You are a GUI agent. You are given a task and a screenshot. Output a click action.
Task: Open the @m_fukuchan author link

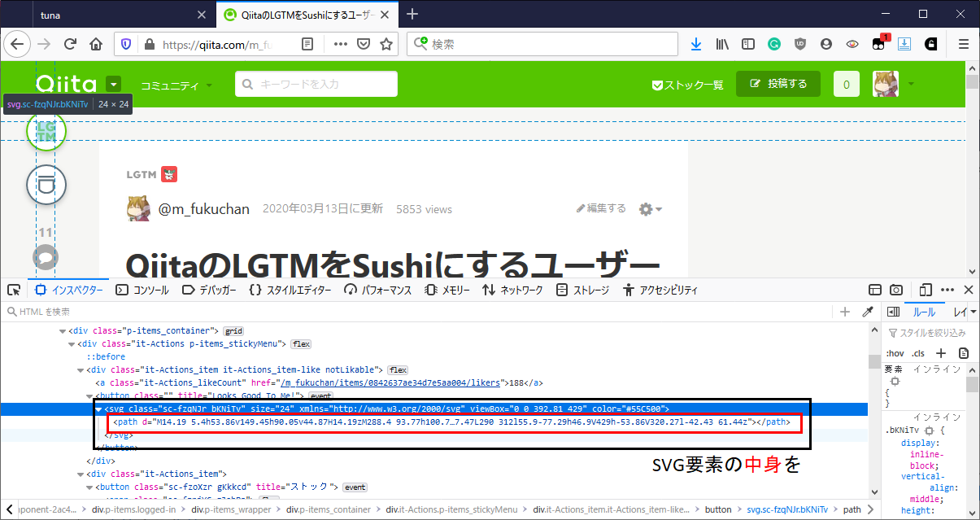204,209
